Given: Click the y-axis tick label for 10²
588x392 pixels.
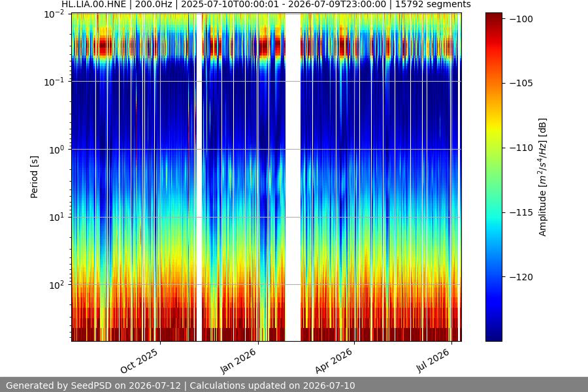Looking at the screenshot, I should (x=57, y=285).
